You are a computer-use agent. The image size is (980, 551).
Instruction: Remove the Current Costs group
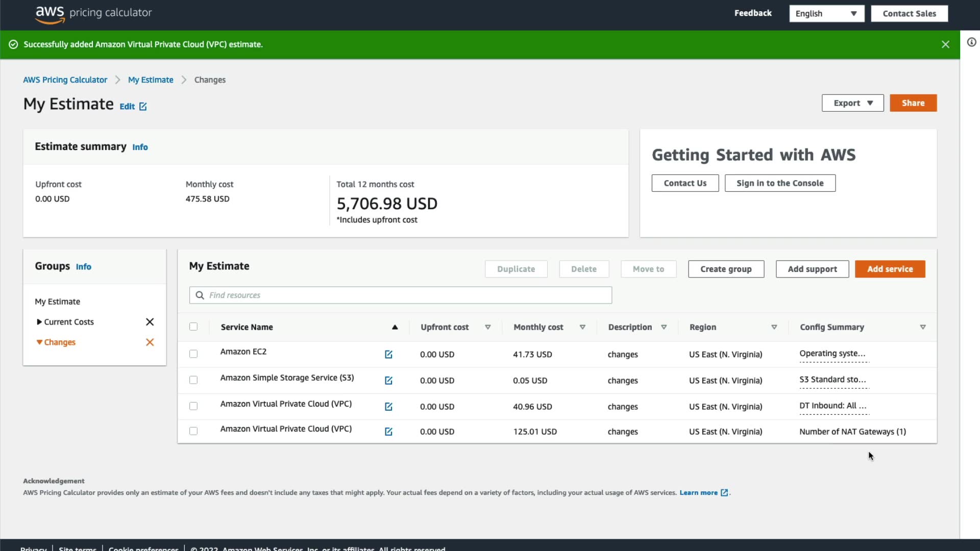tap(150, 322)
